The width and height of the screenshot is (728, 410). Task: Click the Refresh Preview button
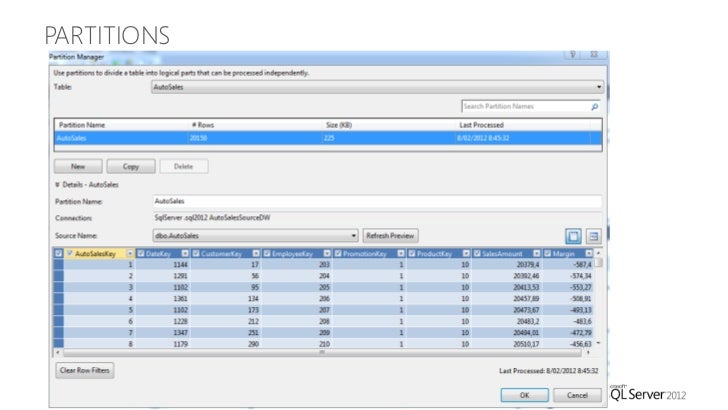(390, 235)
